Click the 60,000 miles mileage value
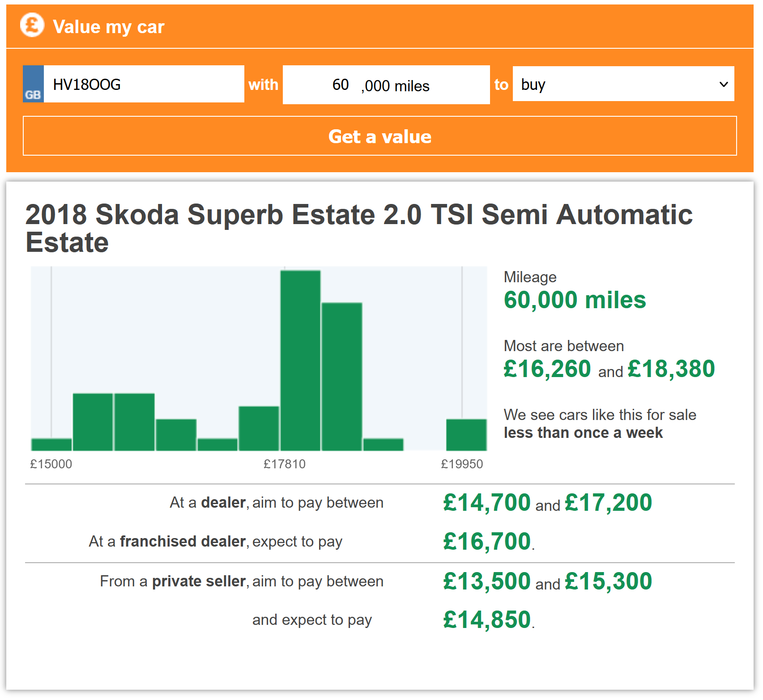This screenshot has height=700, width=763. tap(575, 300)
